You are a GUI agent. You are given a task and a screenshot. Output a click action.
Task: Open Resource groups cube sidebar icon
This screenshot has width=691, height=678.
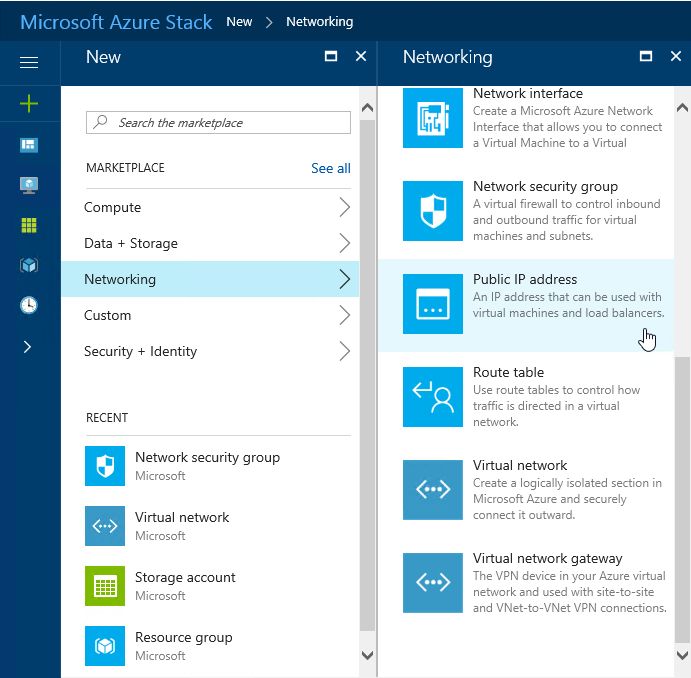pyautogui.click(x=29, y=265)
